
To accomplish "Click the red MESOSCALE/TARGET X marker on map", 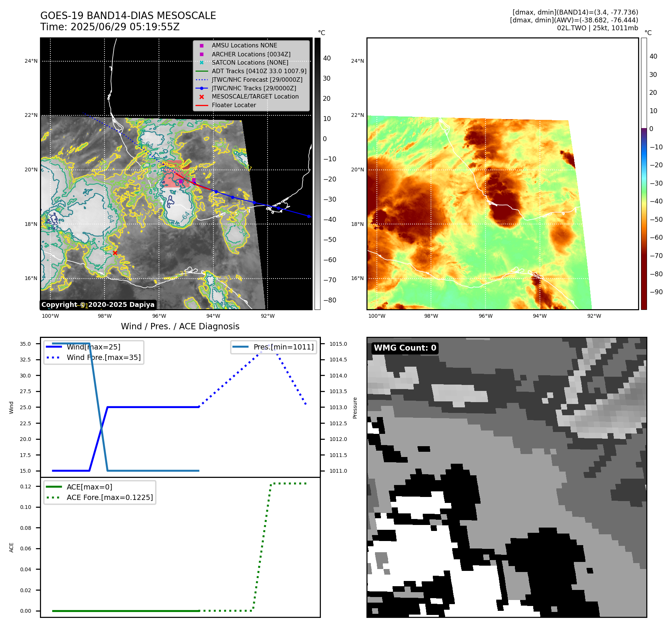I will pos(115,253).
